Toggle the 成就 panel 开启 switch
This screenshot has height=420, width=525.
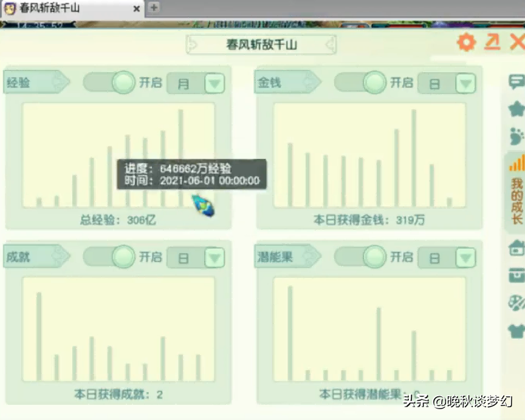[x=123, y=257]
